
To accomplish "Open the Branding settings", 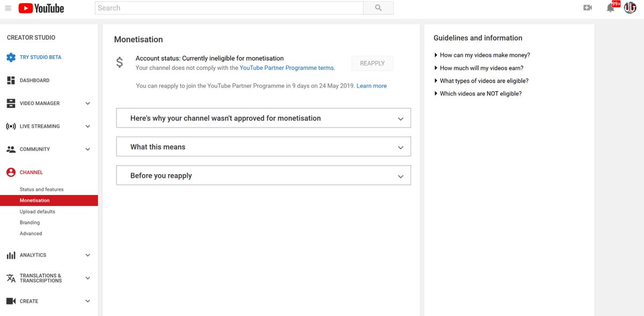I will coord(30,222).
